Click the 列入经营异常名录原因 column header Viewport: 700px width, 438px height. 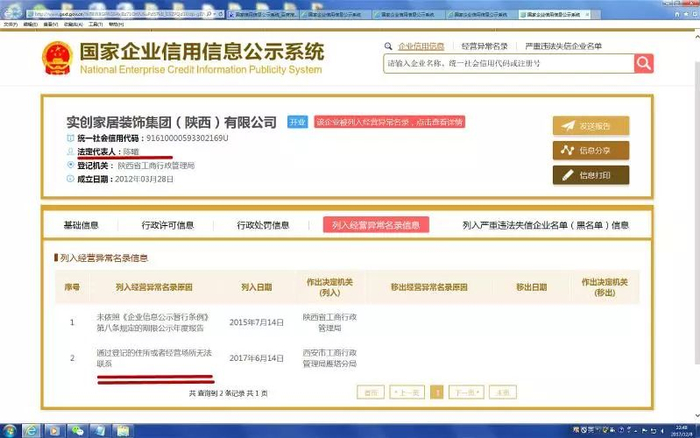[154, 287]
